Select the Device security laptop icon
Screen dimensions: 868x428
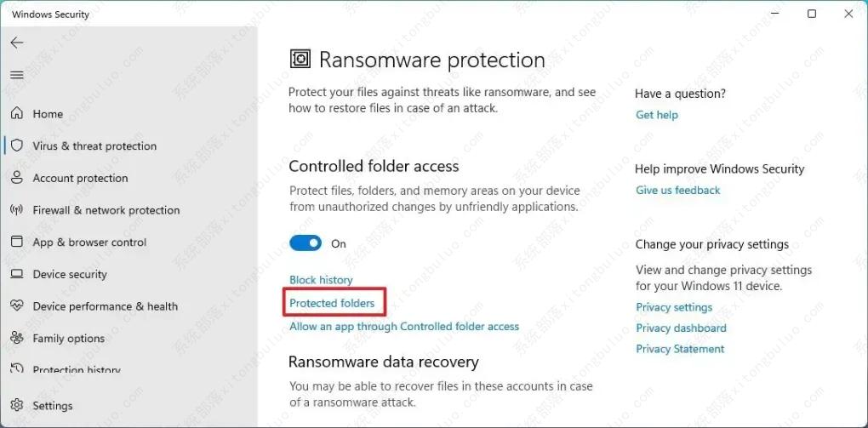pyautogui.click(x=17, y=275)
